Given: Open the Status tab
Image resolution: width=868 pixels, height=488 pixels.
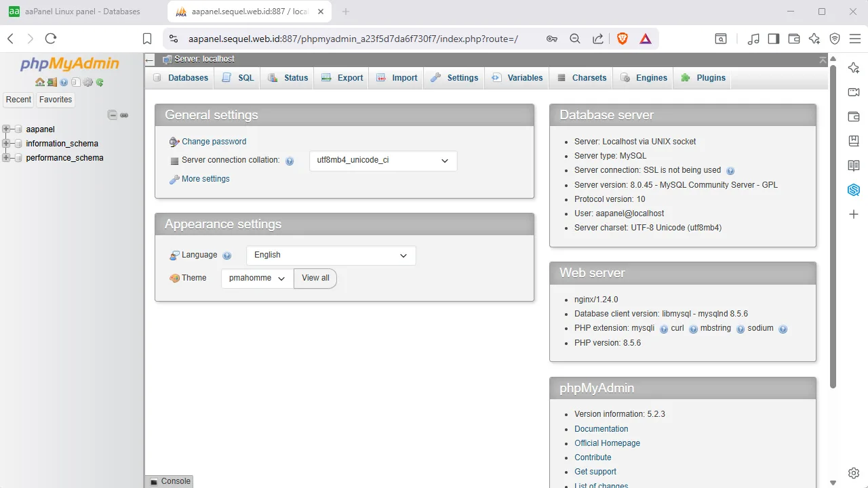Looking at the screenshot, I should [288, 78].
